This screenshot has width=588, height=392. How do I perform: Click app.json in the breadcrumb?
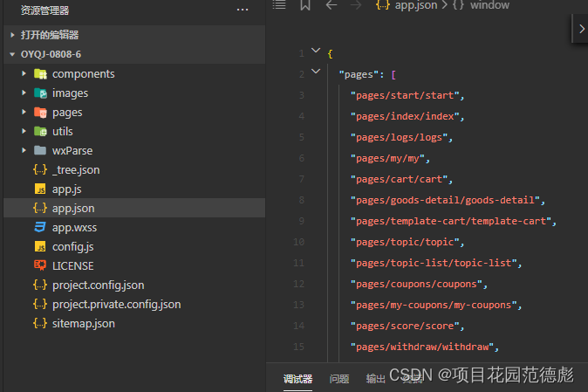pos(416,5)
